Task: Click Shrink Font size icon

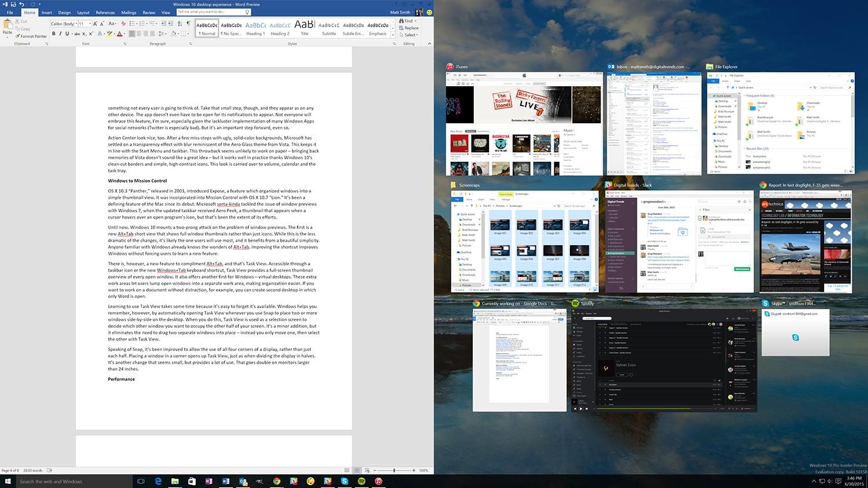Action: point(102,24)
